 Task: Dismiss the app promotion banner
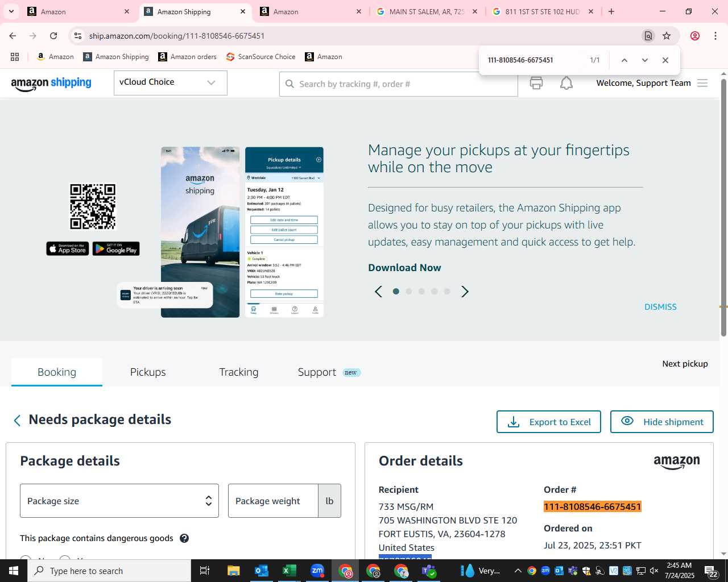click(x=660, y=307)
